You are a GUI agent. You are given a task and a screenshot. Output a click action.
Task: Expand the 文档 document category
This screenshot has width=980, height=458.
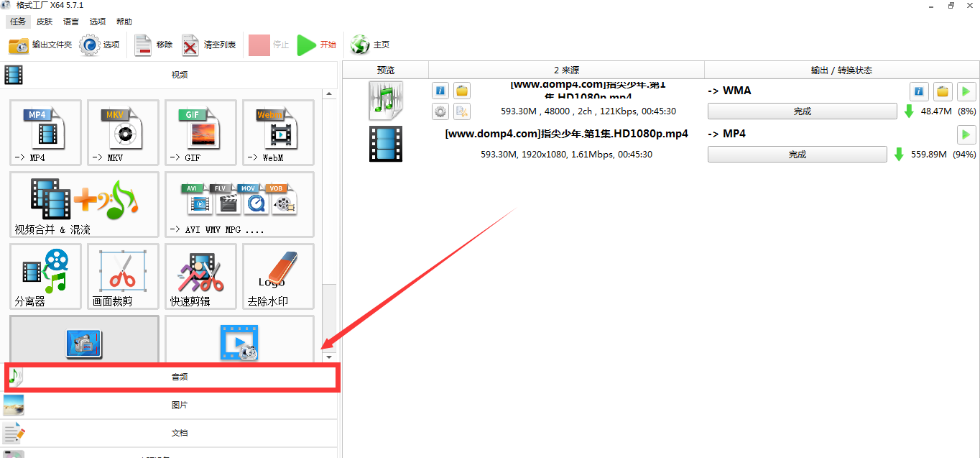[x=169, y=433]
